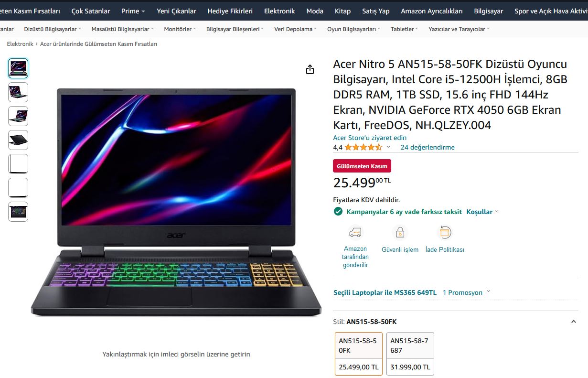Click the share icon above the product image

click(x=310, y=70)
